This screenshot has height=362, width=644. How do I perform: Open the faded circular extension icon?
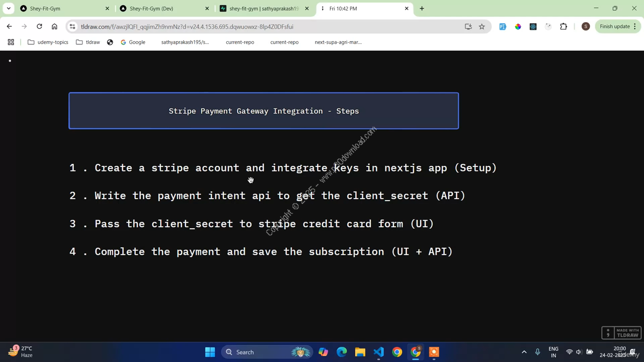point(548,27)
